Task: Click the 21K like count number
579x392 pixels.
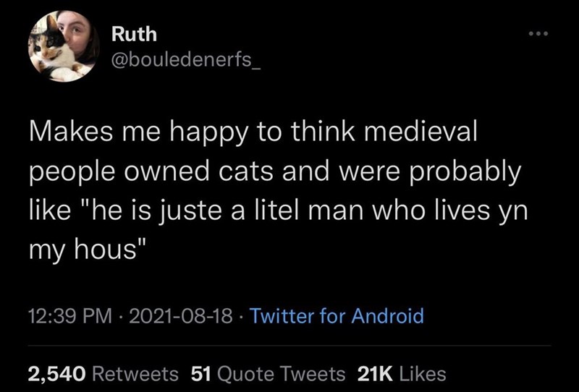Action: point(375,374)
